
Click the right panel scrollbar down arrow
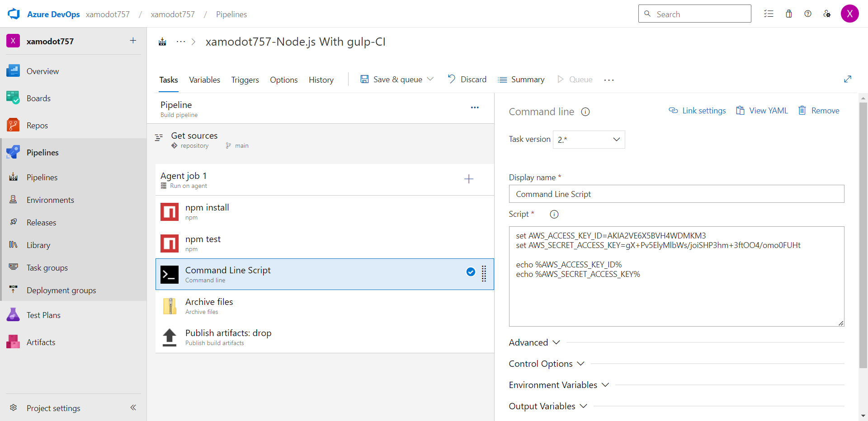[863, 416]
